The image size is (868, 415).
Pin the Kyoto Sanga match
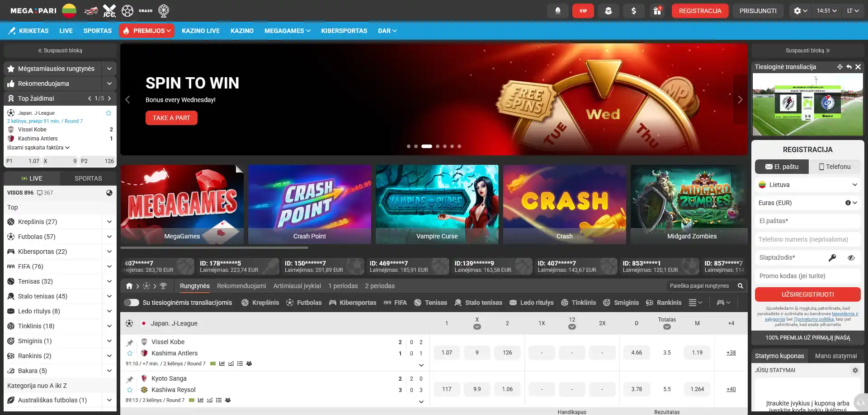pyautogui.click(x=130, y=379)
